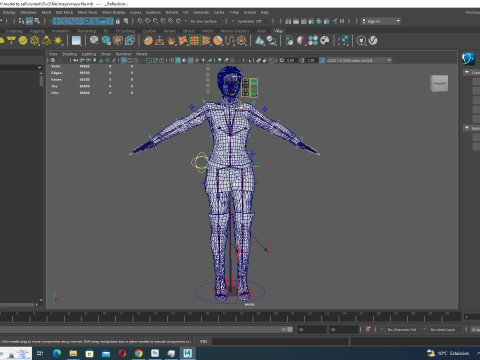Open the No Character Set dropdown
Viewport: 480px width, 360px height.
(x=404, y=329)
